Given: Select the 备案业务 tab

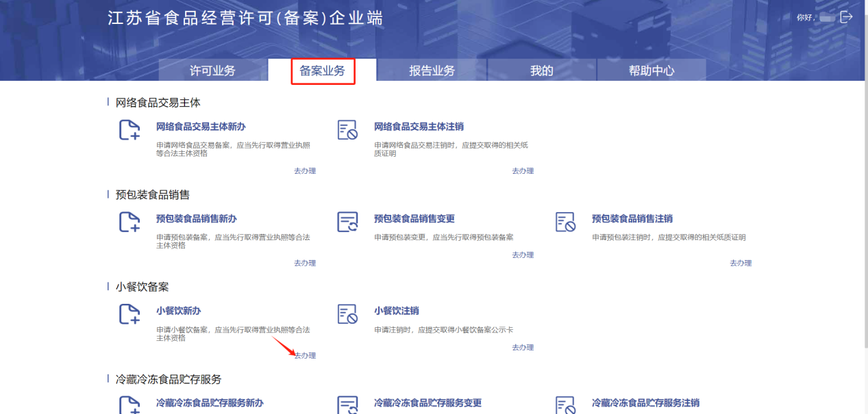Looking at the screenshot, I should point(322,70).
